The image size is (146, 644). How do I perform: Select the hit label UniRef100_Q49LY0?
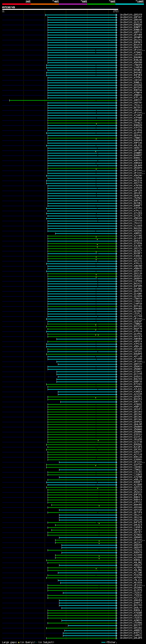click(131, 607)
